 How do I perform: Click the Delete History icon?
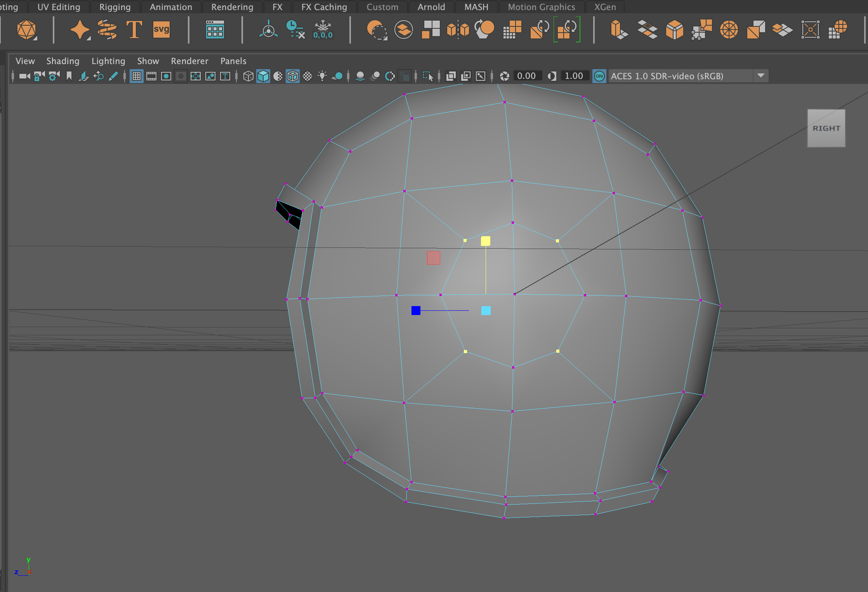(295, 30)
